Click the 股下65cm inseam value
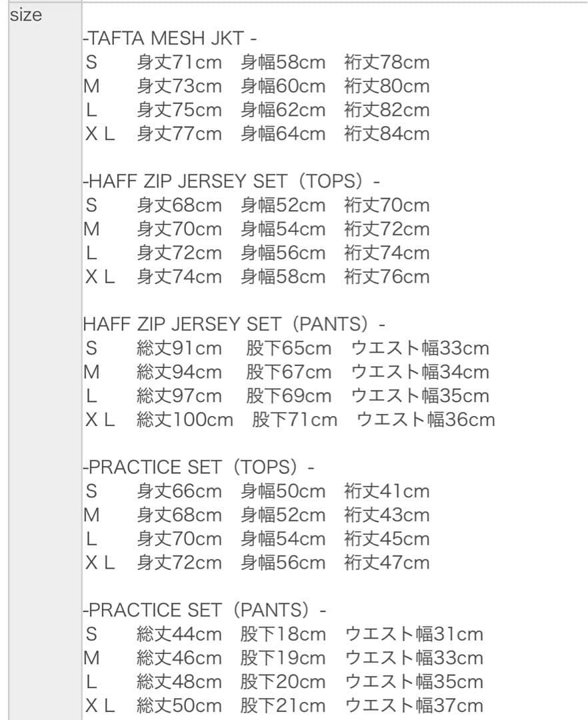This screenshot has height=720, width=588. 288,349
